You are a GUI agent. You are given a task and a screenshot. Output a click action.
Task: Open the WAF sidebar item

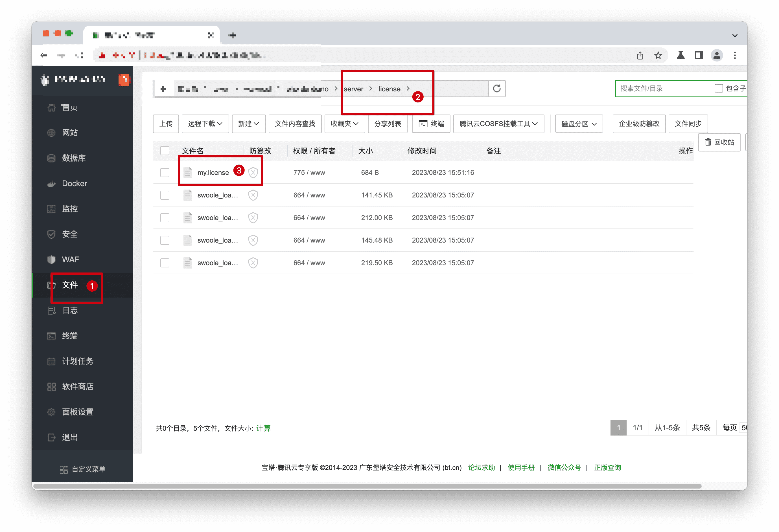pos(70,259)
